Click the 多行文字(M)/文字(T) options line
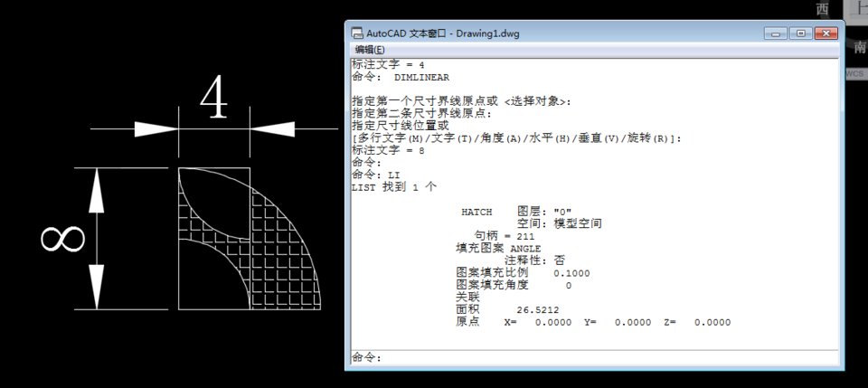This screenshot has height=388, width=868. click(x=516, y=138)
